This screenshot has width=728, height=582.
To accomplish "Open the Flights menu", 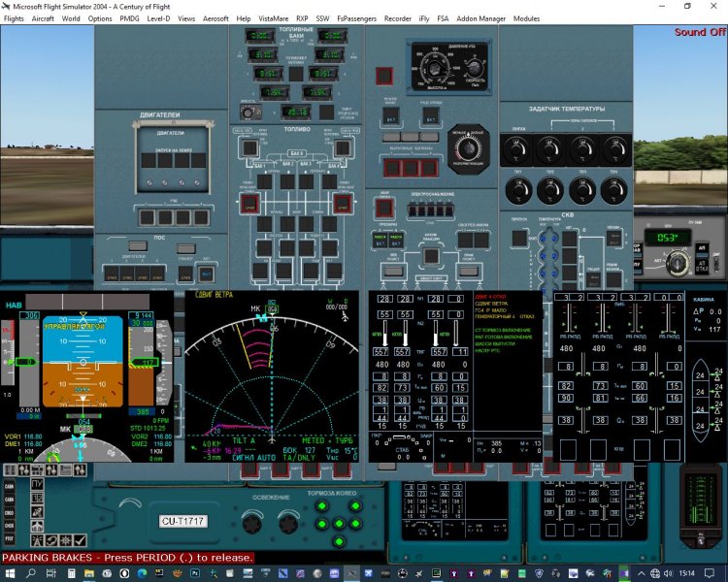I will [x=14, y=18].
